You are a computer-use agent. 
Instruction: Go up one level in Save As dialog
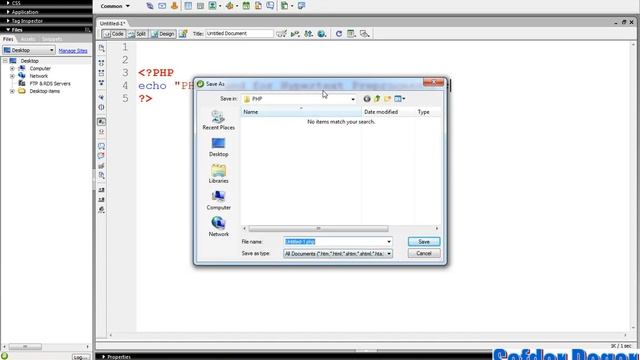(x=377, y=99)
